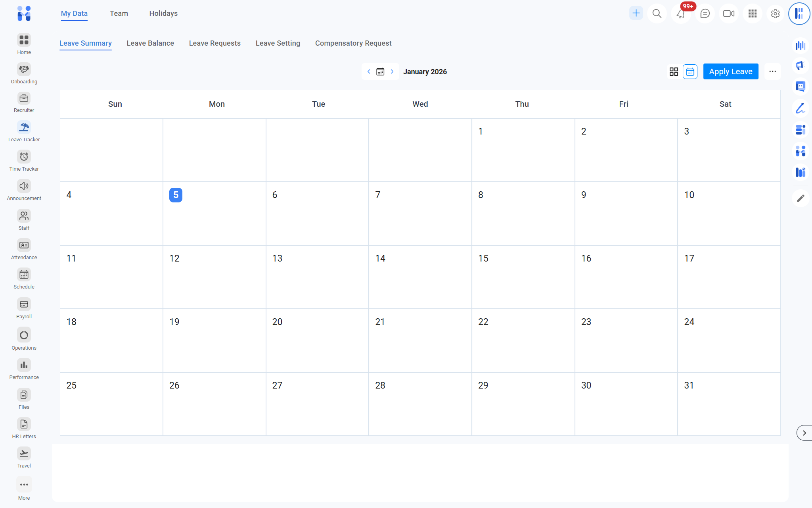The height and width of the screenshot is (508, 812).
Task: Advance to next month arrow
Action: (x=392, y=72)
